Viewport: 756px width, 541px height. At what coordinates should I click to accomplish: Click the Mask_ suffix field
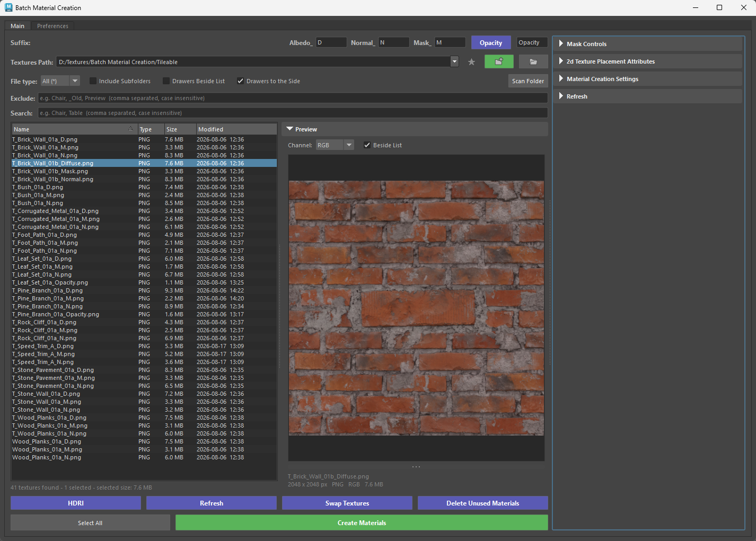[x=450, y=42]
